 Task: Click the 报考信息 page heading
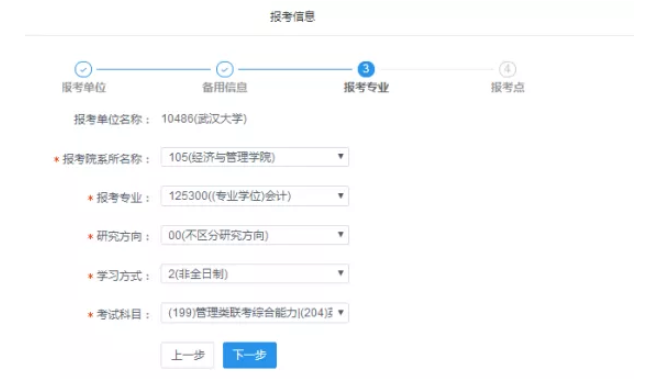click(293, 17)
